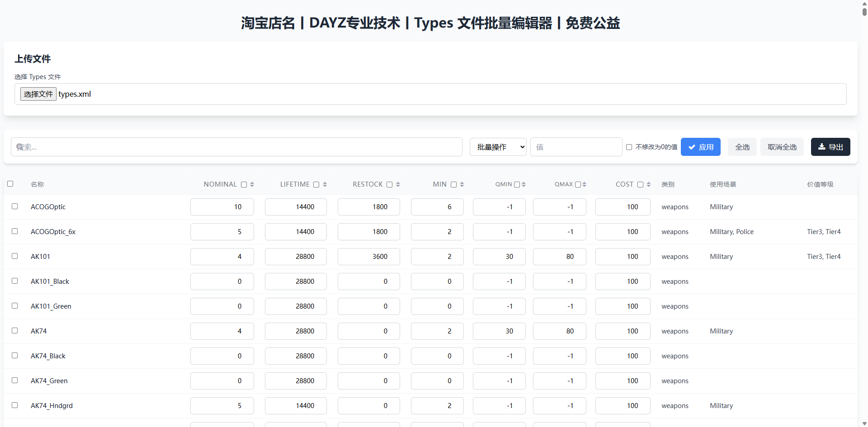Enable the NOMINAL column checkbox

pos(244,184)
